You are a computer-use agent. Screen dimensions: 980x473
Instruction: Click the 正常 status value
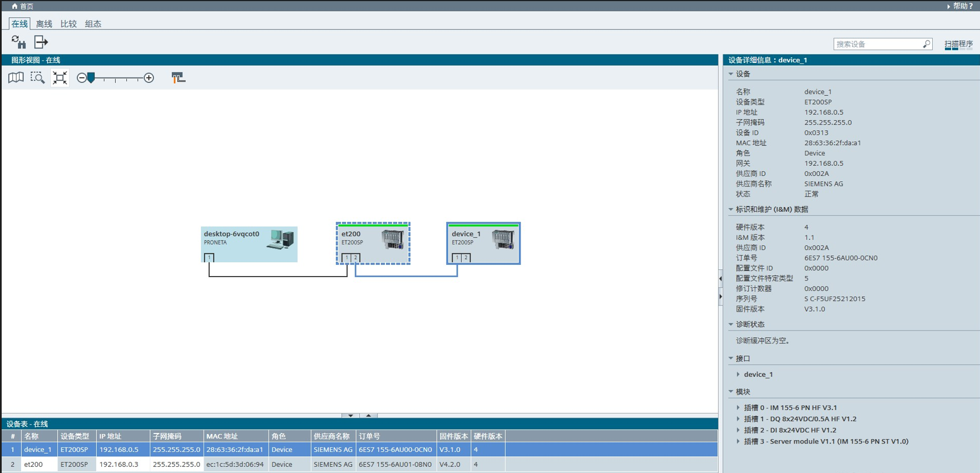coord(811,194)
